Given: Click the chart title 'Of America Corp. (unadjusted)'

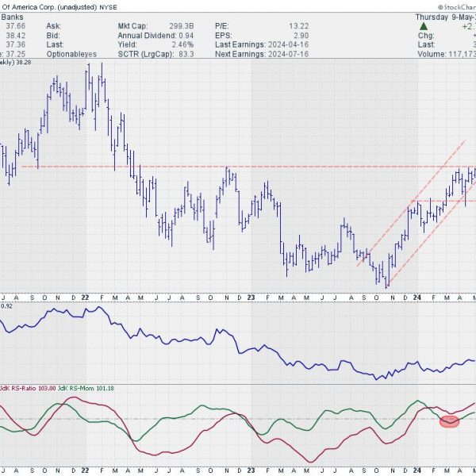Looking at the screenshot, I should [49, 7].
